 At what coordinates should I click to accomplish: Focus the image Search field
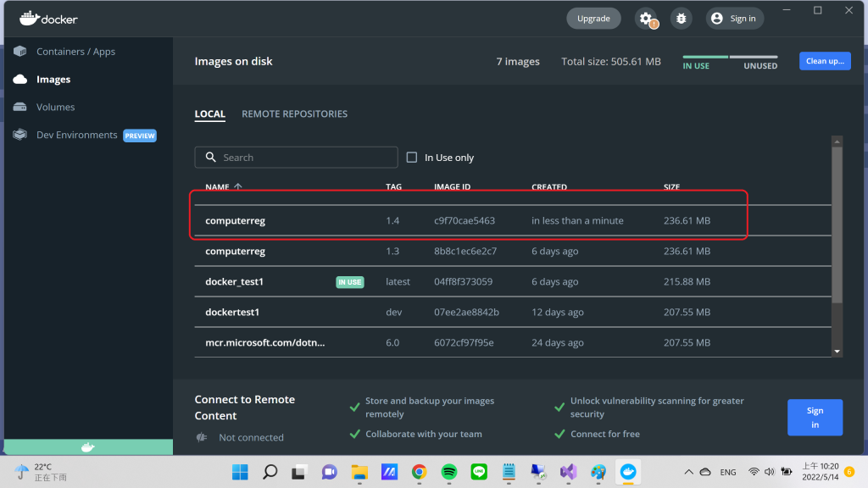(x=296, y=157)
